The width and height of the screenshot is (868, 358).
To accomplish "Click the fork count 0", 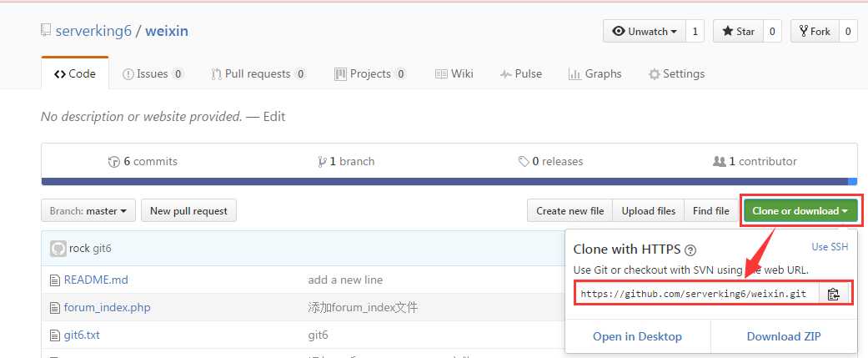I will click(x=848, y=32).
